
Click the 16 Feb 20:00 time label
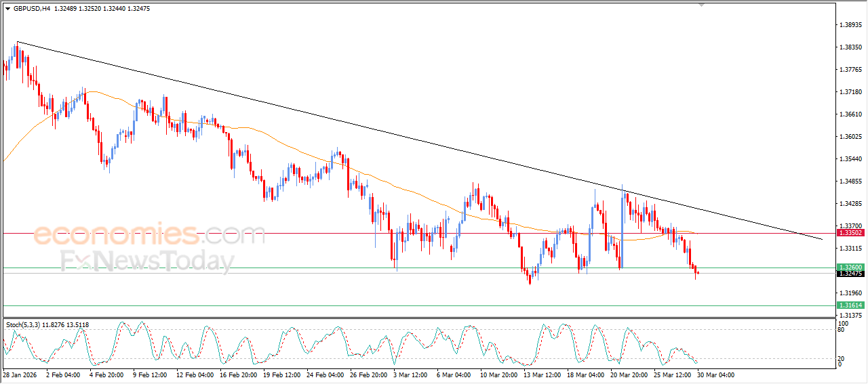pyautogui.click(x=238, y=375)
